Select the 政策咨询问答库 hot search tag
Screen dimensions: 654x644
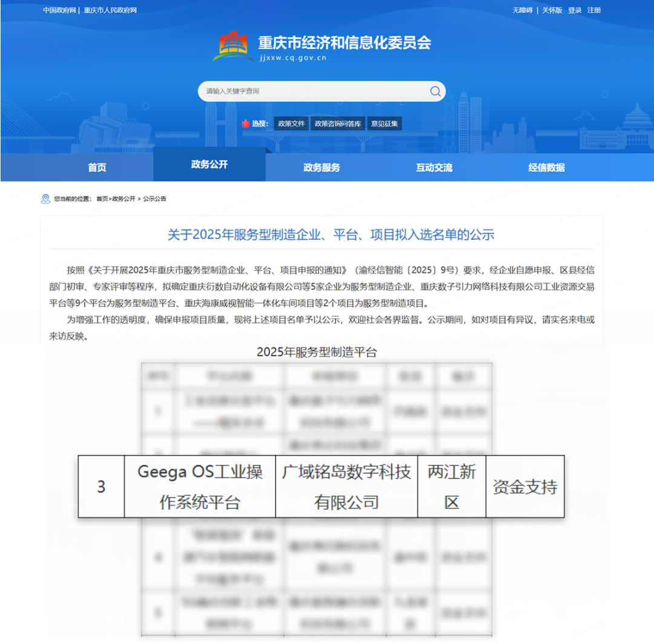coord(337,123)
